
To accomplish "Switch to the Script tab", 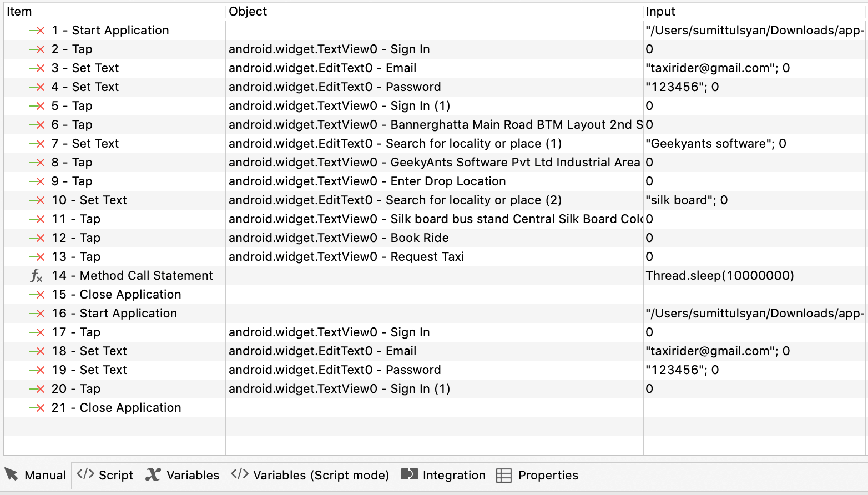I will point(105,476).
